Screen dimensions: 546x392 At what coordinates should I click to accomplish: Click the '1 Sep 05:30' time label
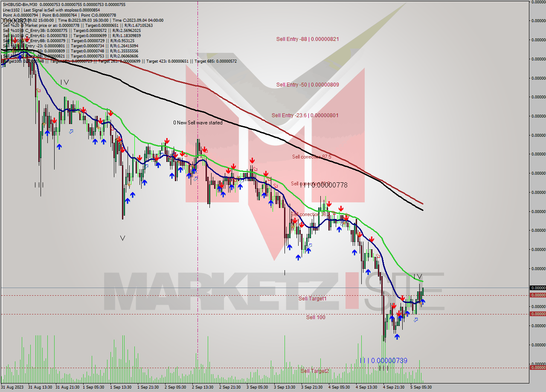point(94,387)
